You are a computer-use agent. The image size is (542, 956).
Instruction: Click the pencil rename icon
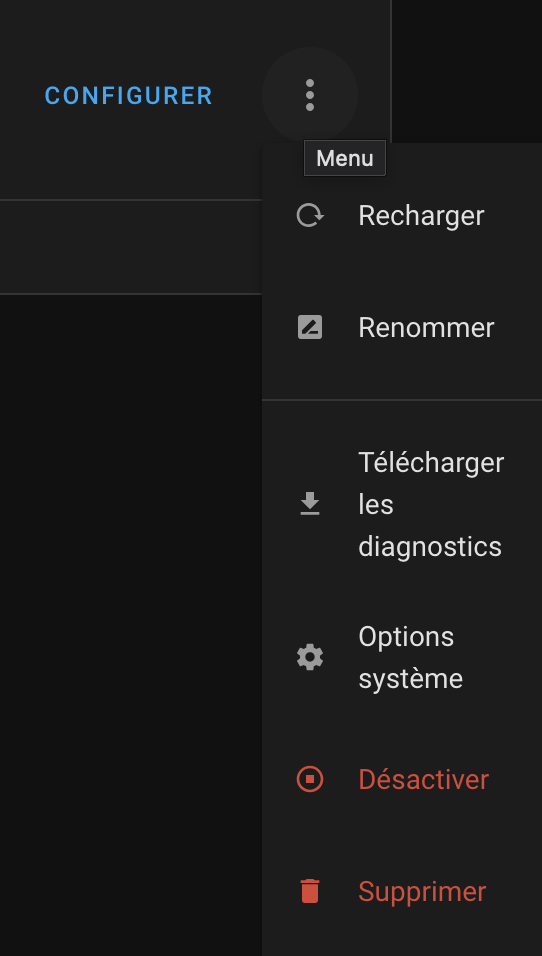click(310, 328)
